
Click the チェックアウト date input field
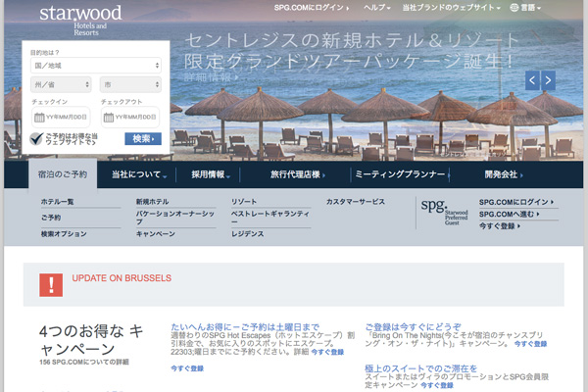click(129, 118)
